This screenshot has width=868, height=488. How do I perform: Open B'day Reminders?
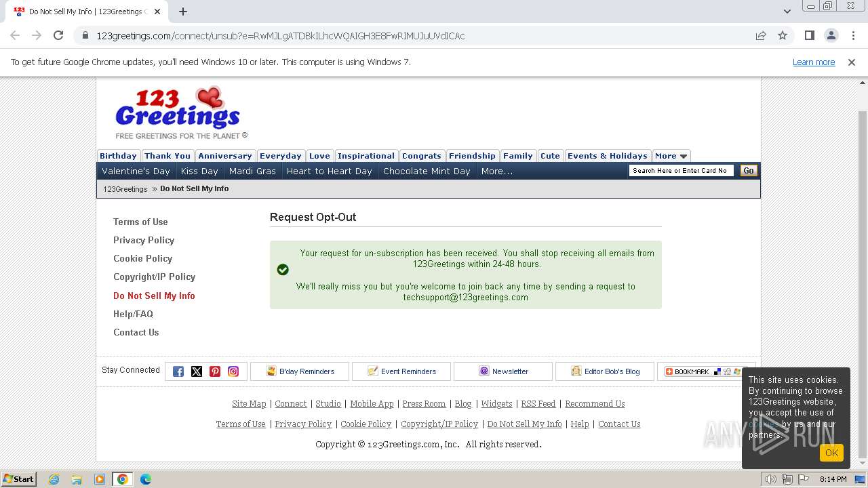coord(300,371)
